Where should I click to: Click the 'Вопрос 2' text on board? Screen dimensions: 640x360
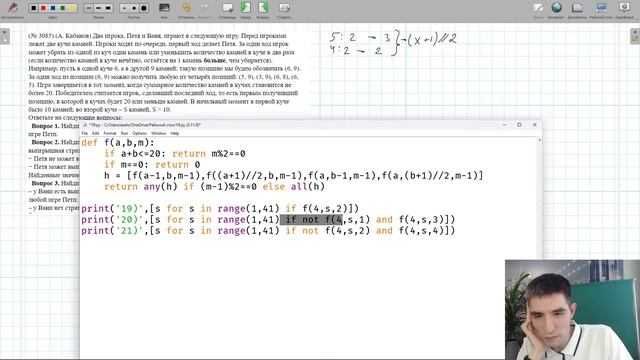tap(45, 142)
